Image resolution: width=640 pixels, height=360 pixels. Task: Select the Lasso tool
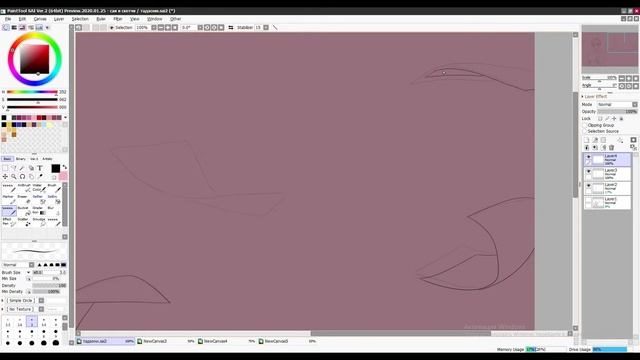click(13, 168)
